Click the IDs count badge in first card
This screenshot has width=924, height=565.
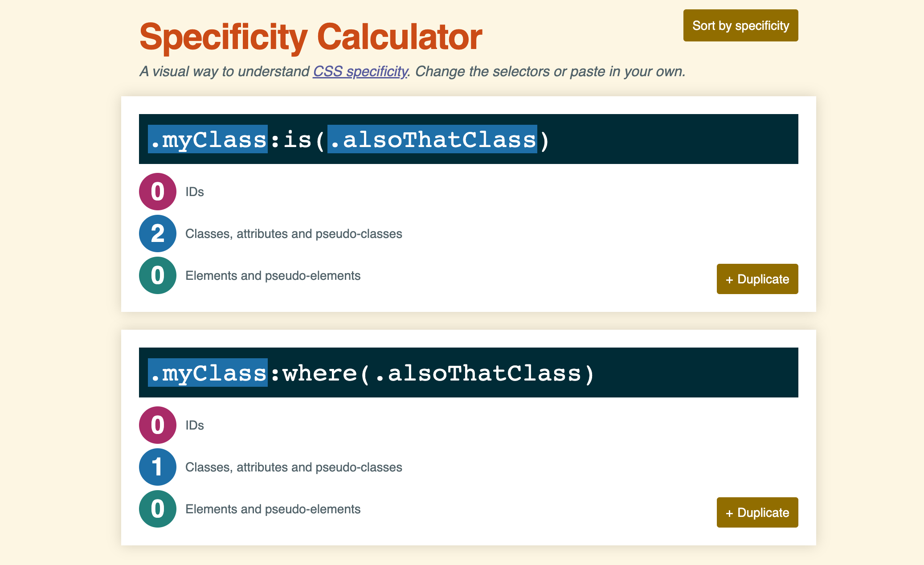pyautogui.click(x=158, y=192)
